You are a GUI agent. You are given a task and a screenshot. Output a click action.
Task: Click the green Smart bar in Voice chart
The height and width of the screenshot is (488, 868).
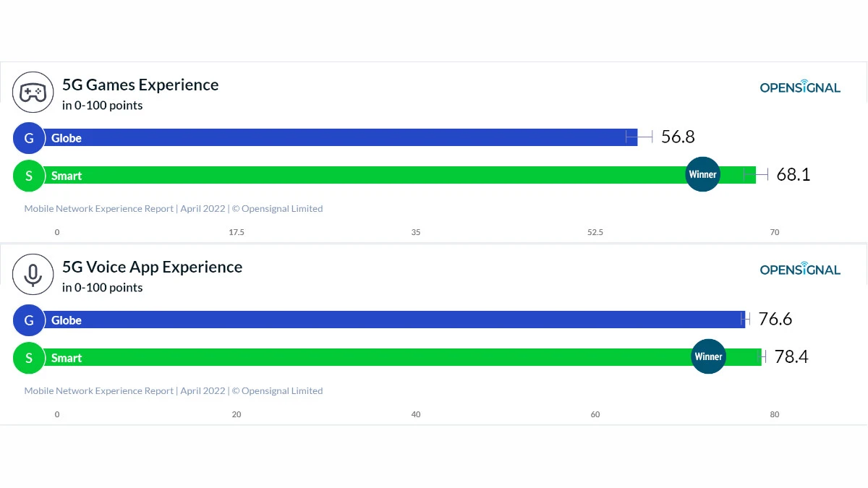point(402,357)
